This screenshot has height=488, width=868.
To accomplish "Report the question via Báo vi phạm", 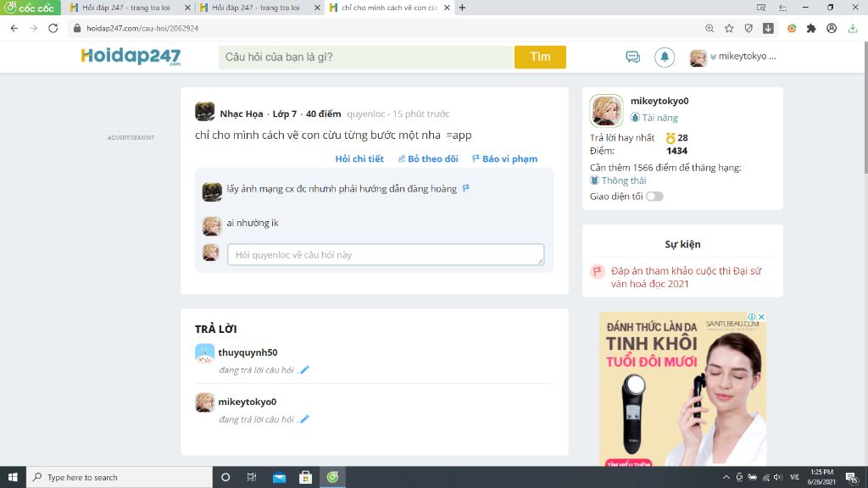I will (504, 158).
